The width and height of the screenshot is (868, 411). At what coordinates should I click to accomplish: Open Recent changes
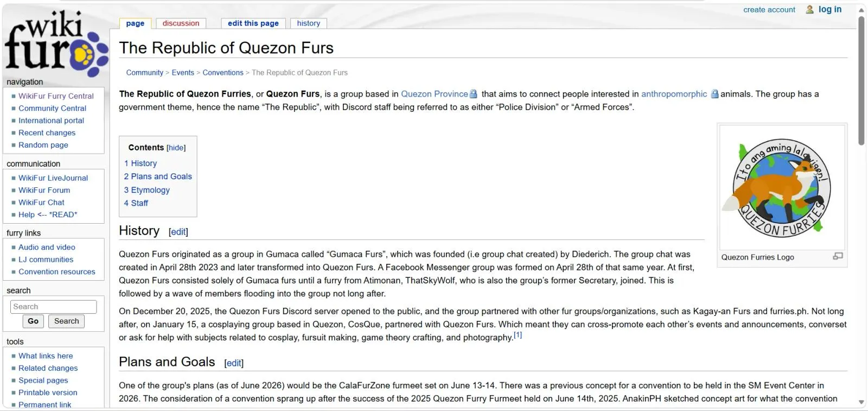(x=47, y=133)
